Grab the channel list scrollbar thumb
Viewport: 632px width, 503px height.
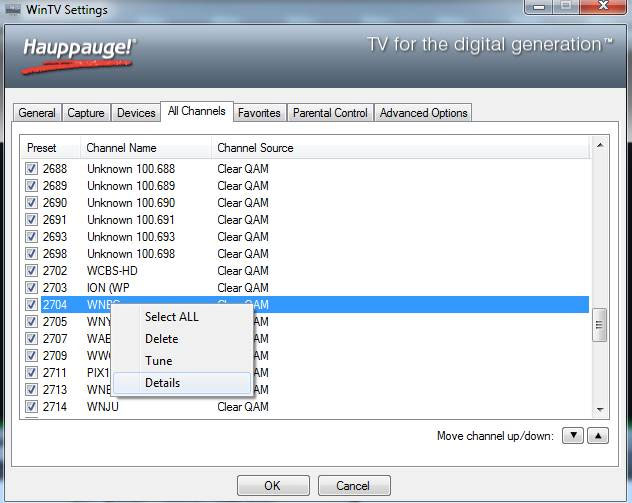[x=600, y=325]
